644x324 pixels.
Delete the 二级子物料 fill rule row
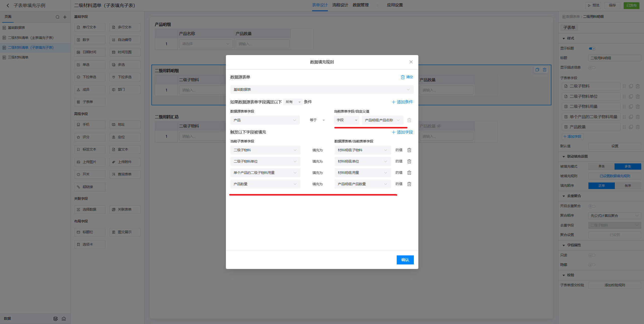click(409, 150)
